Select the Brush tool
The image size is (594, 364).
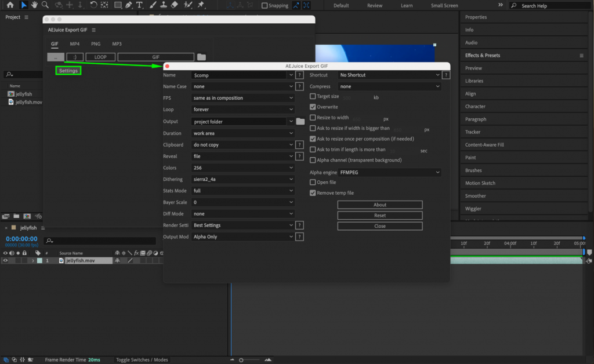(152, 5)
